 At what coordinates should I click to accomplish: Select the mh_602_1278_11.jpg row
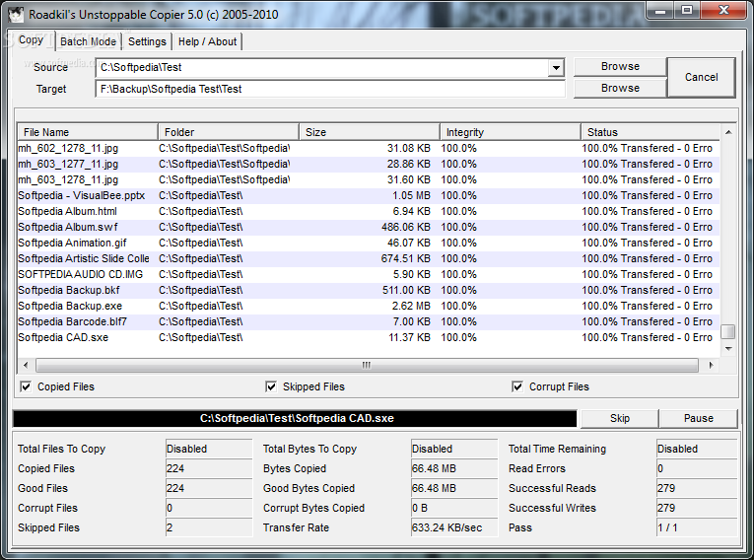point(369,148)
